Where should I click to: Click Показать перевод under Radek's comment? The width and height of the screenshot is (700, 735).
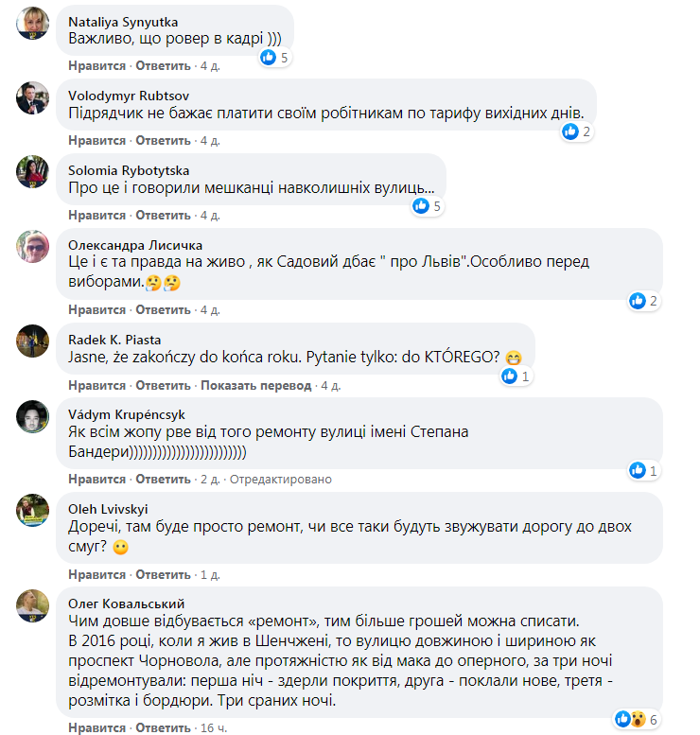pyautogui.click(x=256, y=385)
